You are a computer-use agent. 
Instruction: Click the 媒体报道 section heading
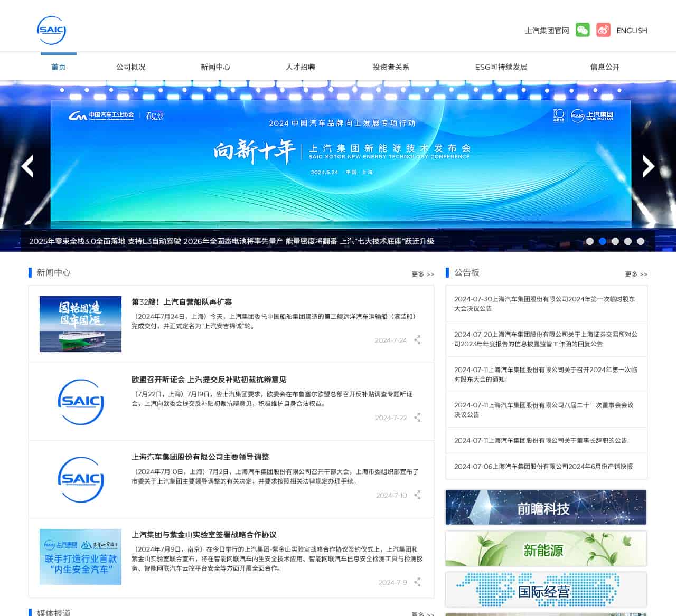pos(54,612)
